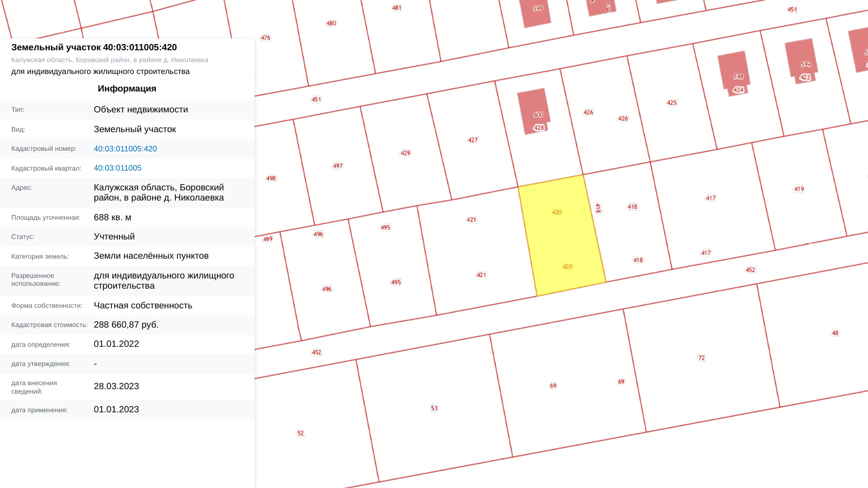868x488 pixels.
Task: Select parcel label 480 on map
Action: tap(331, 24)
